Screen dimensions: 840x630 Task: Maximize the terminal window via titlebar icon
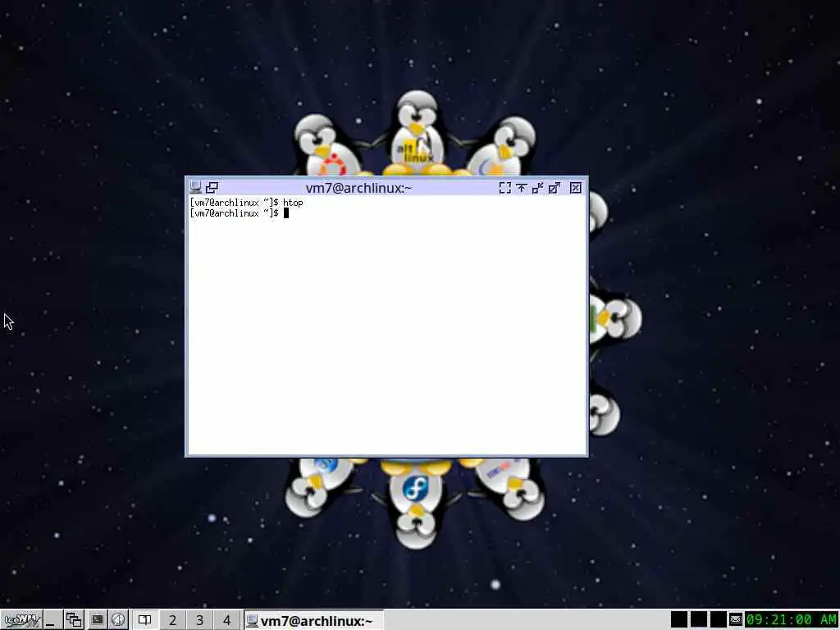click(555, 188)
